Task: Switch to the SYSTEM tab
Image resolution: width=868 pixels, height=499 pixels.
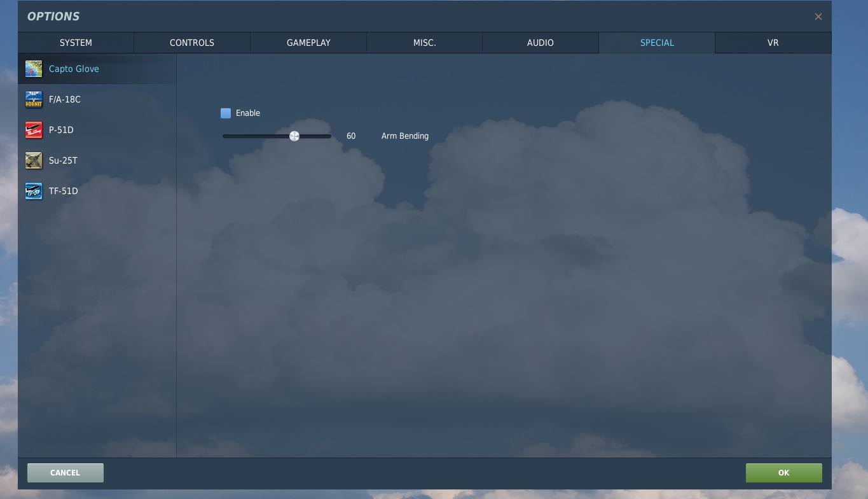Action: 76,43
